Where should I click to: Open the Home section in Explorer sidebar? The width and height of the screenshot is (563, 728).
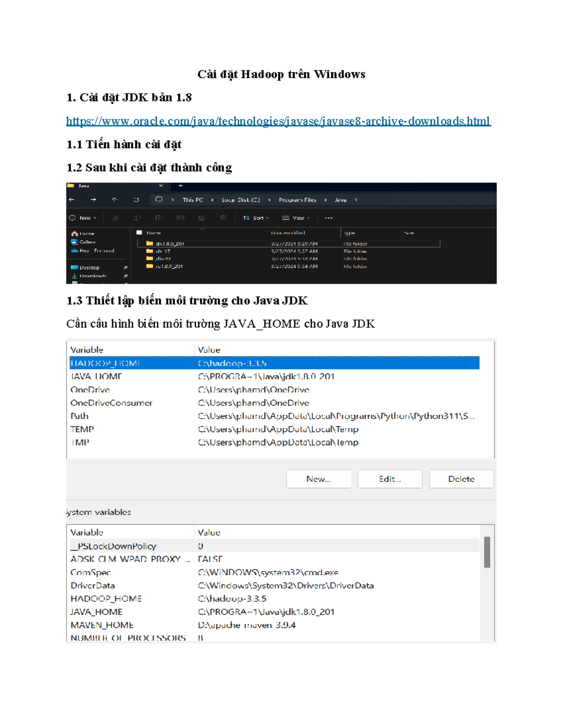(x=84, y=233)
